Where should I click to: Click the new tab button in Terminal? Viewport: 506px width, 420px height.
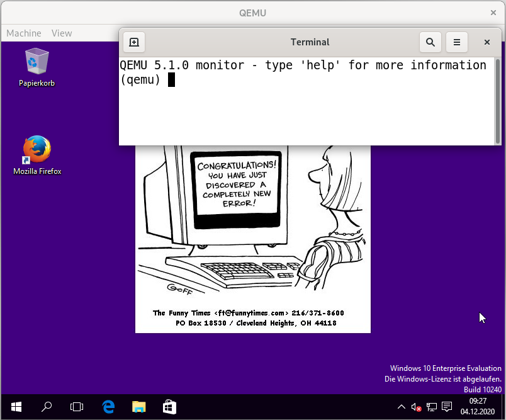tap(134, 42)
